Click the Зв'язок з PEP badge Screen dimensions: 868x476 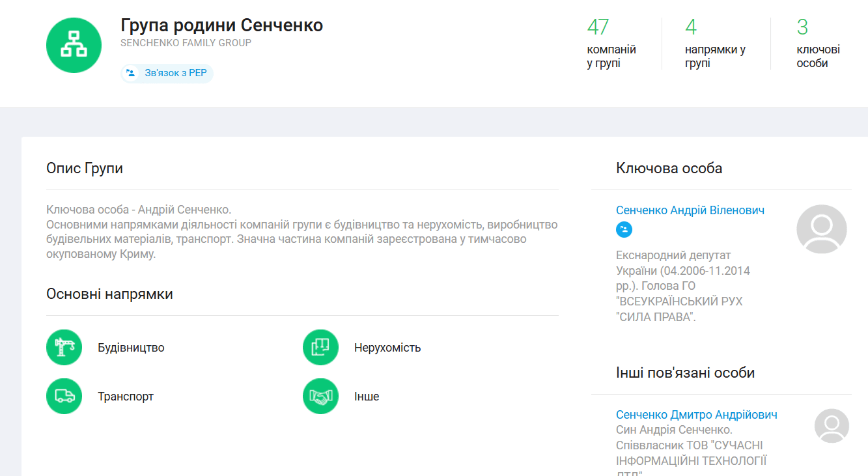167,73
